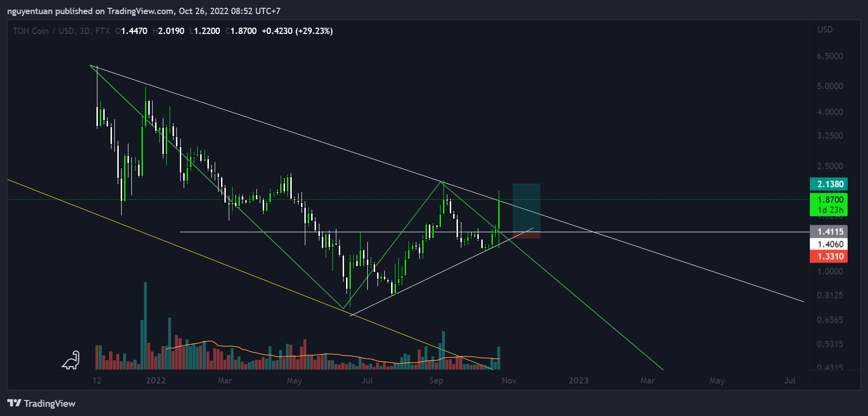This screenshot has width=868, height=416.
Task: Click the 1.4060 white price label
Action: click(829, 244)
